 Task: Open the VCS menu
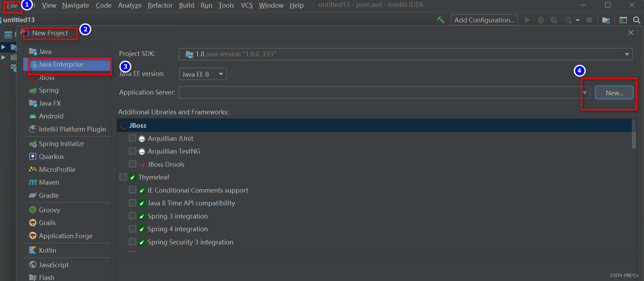pyautogui.click(x=247, y=5)
